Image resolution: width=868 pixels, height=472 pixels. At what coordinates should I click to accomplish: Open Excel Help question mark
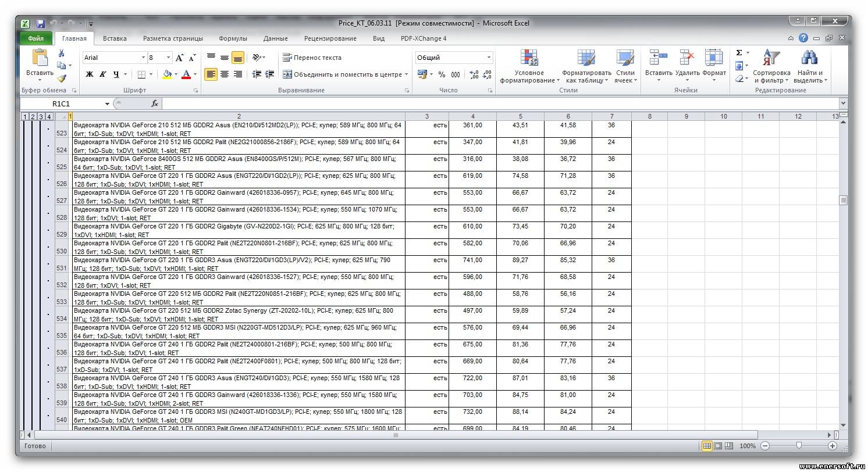[803, 38]
